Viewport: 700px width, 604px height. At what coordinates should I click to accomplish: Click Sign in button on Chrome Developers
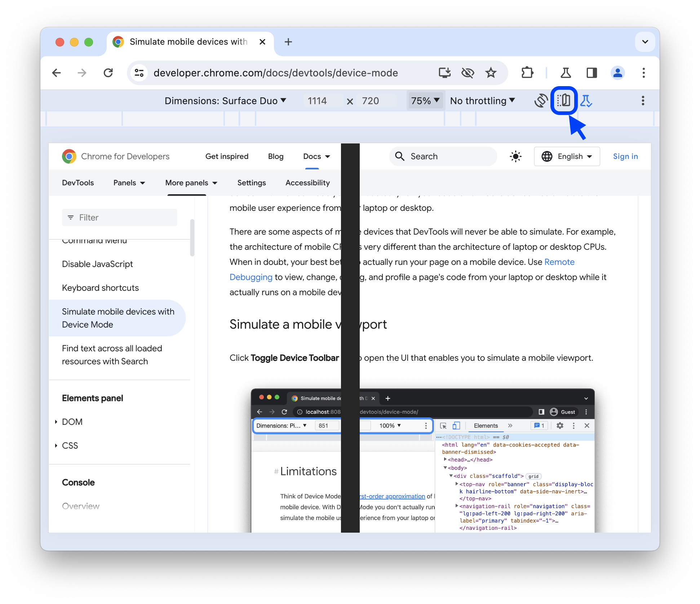(x=626, y=156)
